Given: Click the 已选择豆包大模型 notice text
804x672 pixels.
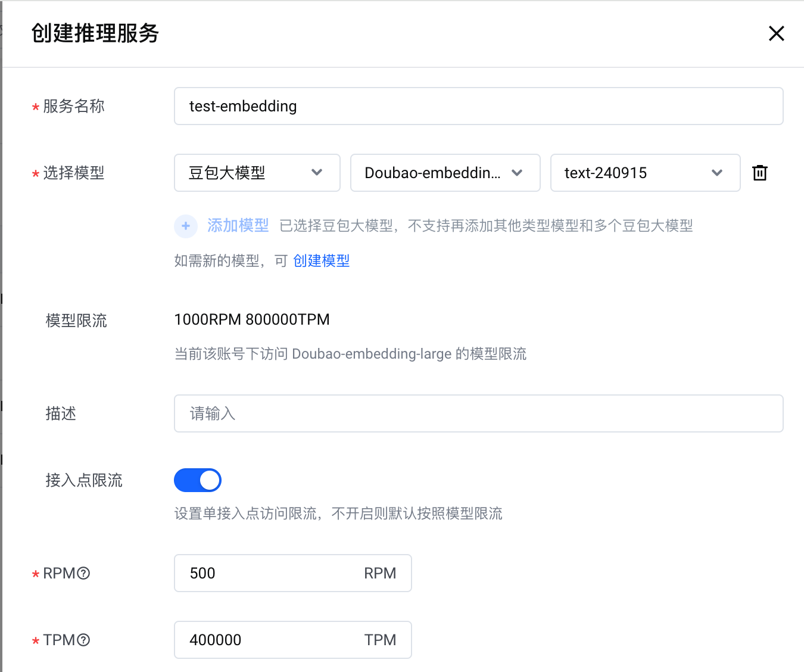Looking at the screenshot, I should tap(487, 226).
